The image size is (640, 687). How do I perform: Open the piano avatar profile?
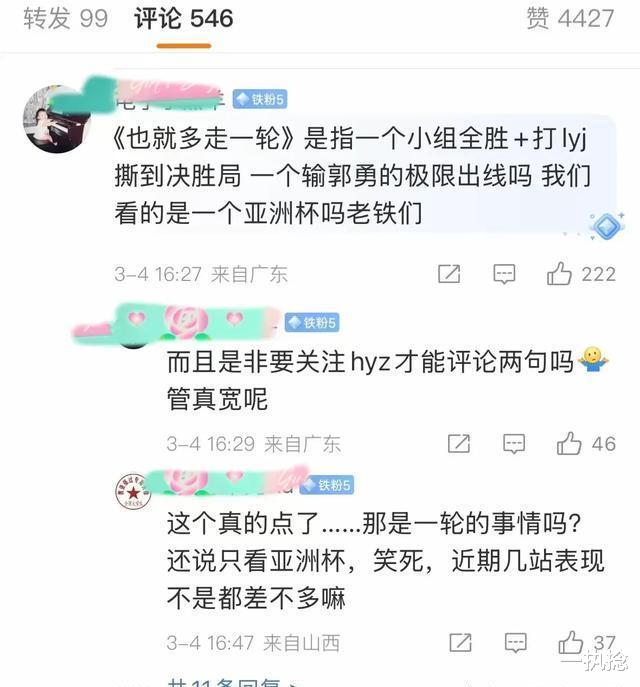click(x=57, y=119)
